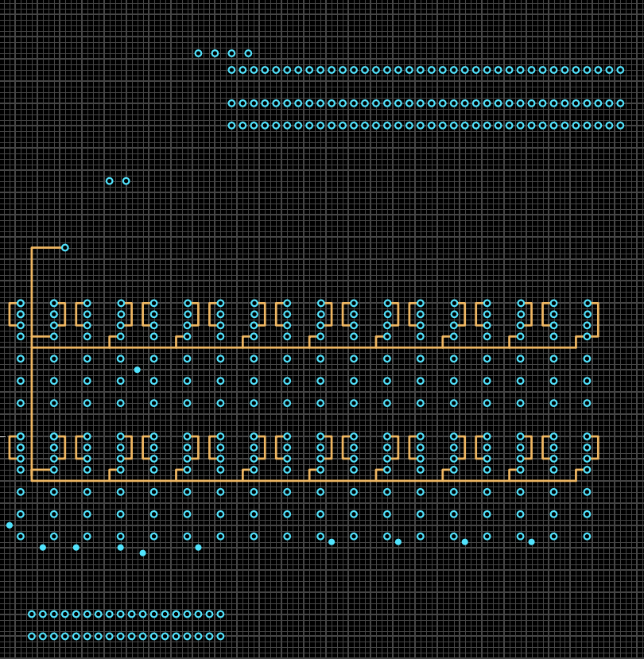Select rightmost pad of the second long header row
The width and height of the screenshot is (644, 659).
pos(620,103)
